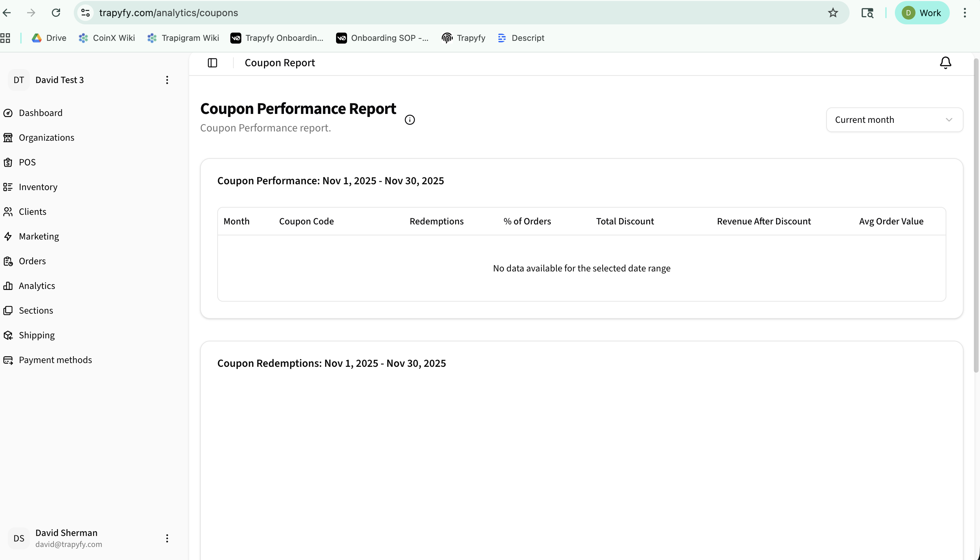The width and height of the screenshot is (980, 560).
Task: Click the Month column header
Action: click(236, 221)
